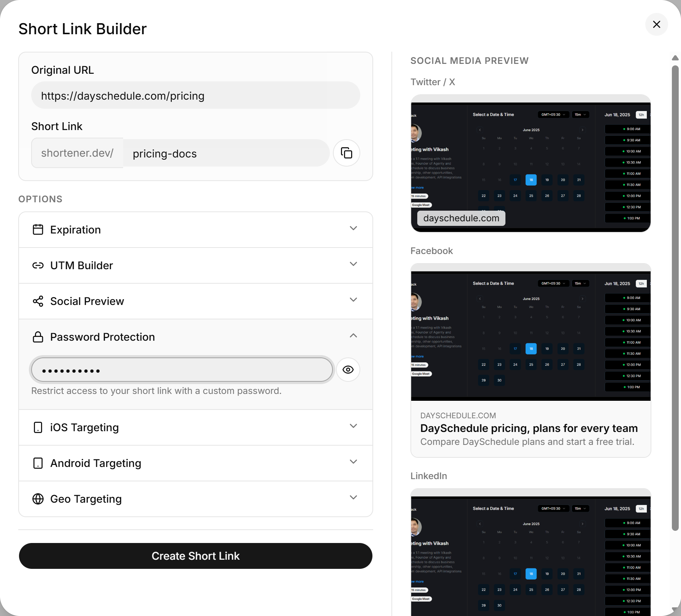
Task: Click the shortener.dev/ domain prefix
Action: click(77, 153)
